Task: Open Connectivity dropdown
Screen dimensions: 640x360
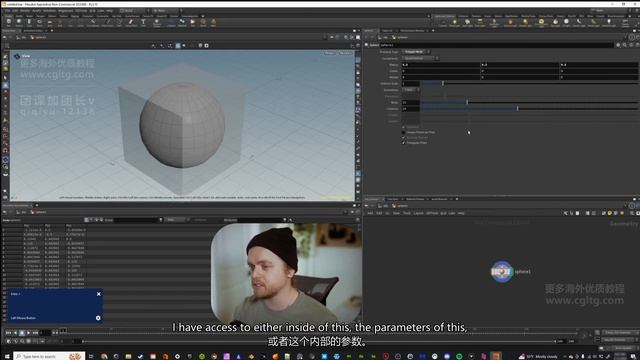Action: click(x=420, y=58)
